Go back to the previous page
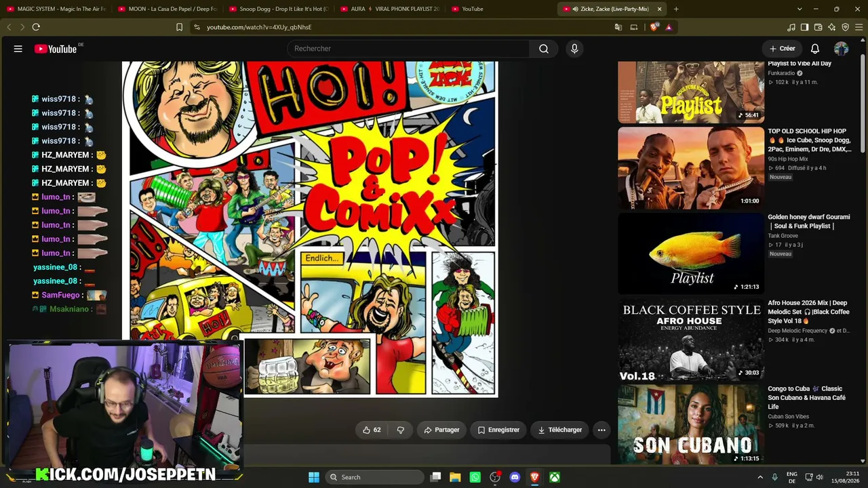This screenshot has height=488, width=868. coord(9,27)
